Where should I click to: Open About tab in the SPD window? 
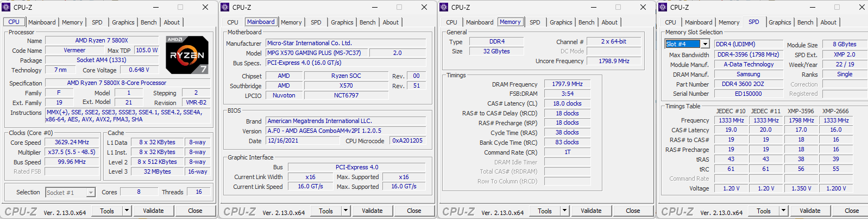click(x=828, y=22)
